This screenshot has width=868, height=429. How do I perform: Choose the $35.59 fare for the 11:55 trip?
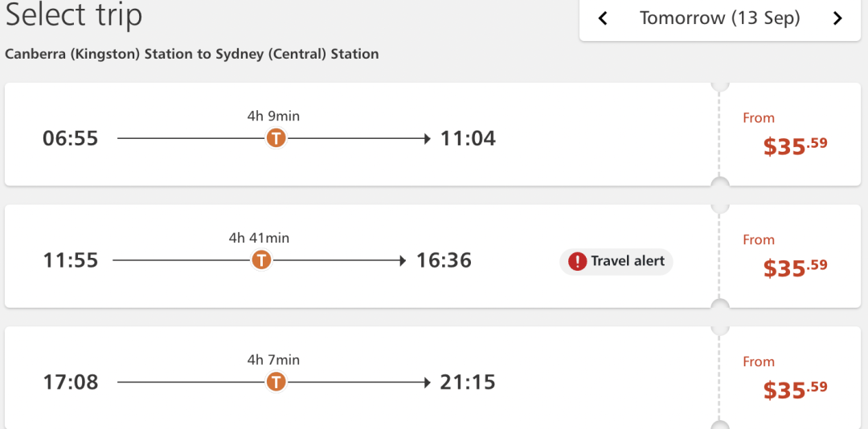point(795,268)
